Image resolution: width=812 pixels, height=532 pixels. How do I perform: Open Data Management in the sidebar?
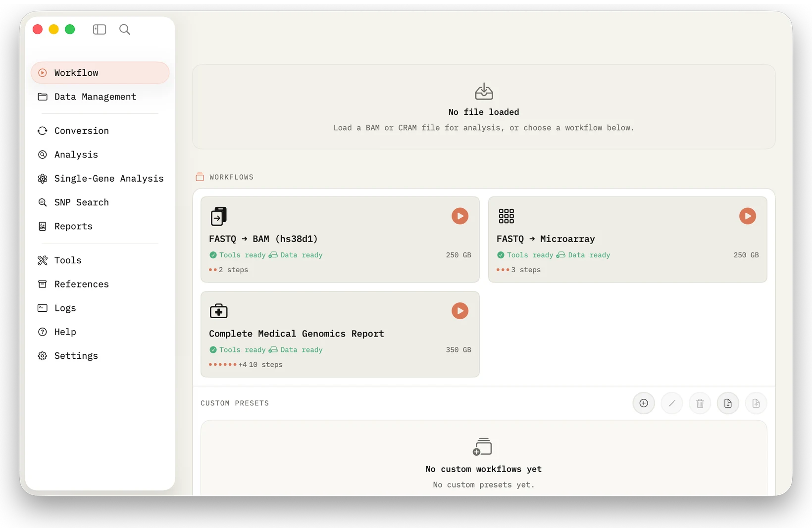click(x=100, y=97)
